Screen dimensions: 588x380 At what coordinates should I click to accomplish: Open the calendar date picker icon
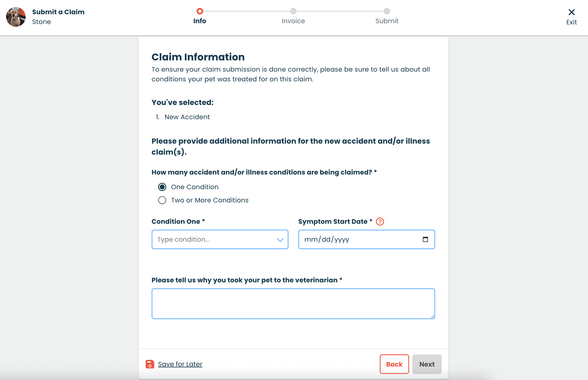[x=425, y=239]
